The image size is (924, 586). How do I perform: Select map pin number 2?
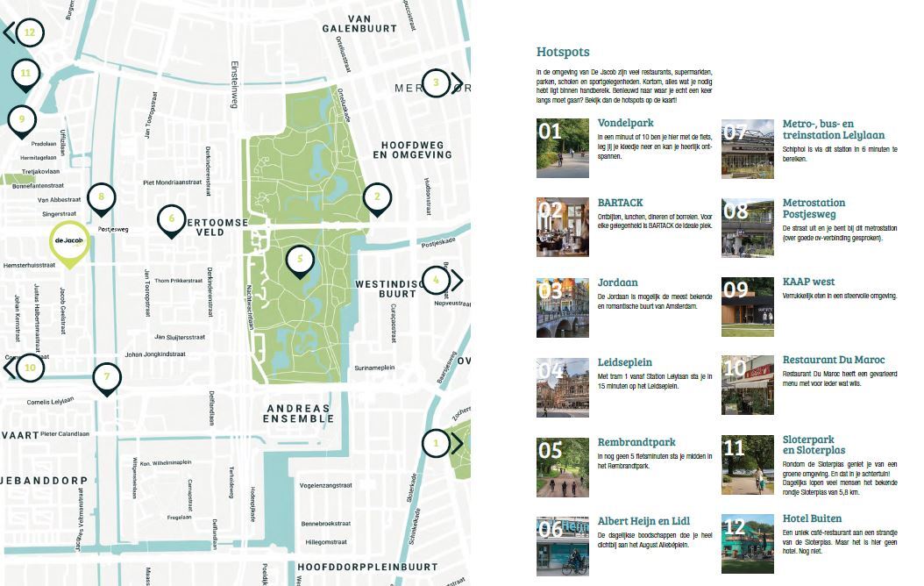377,197
